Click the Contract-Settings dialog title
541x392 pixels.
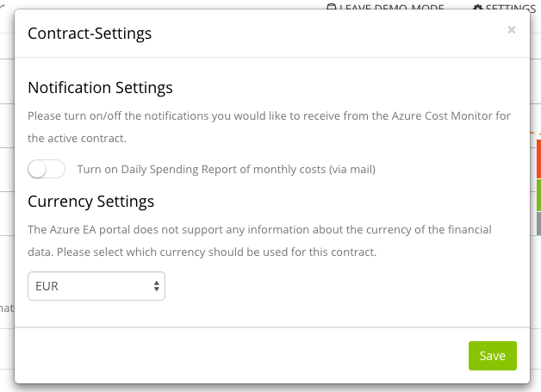coord(90,34)
